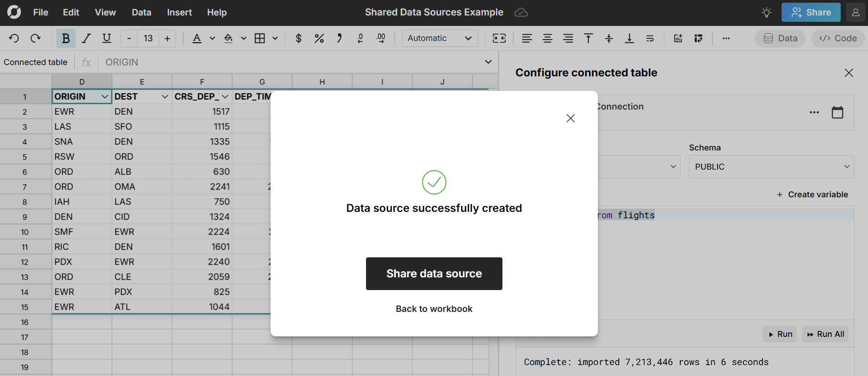Open the Insert menu
Image resolution: width=868 pixels, height=376 pixels.
[x=179, y=12]
